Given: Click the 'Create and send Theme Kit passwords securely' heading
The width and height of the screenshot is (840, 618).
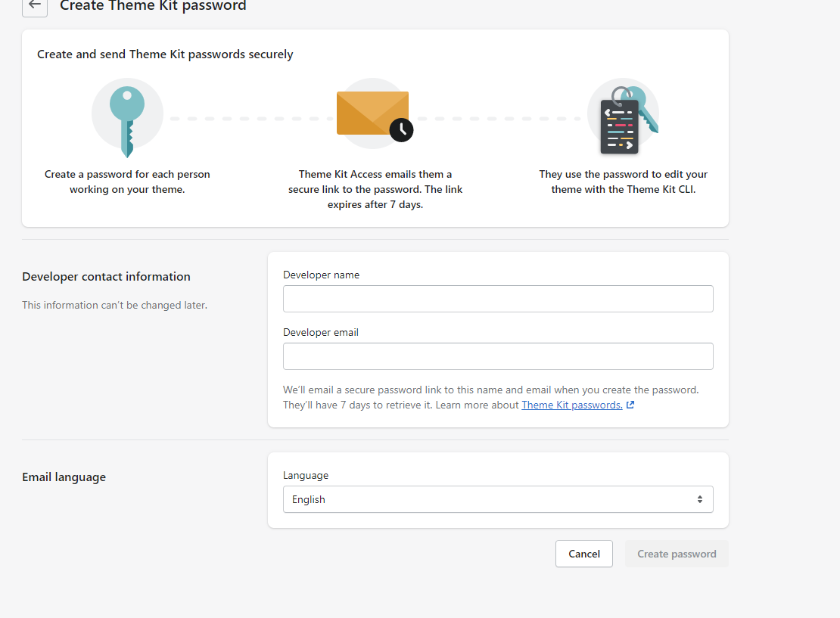Looking at the screenshot, I should [x=165, y=54].
